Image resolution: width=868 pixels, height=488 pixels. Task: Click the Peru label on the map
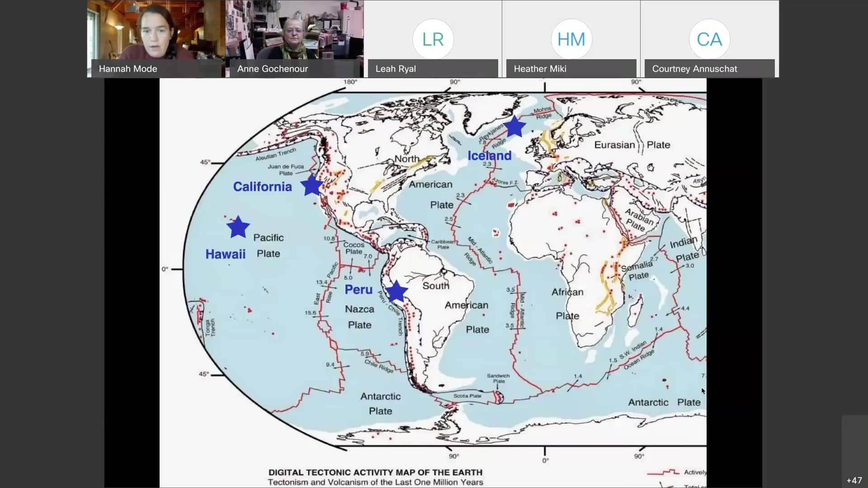(359, 290)
